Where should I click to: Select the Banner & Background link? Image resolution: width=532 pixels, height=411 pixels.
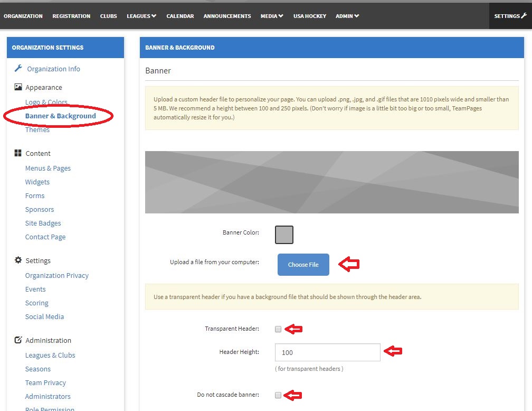60,116
